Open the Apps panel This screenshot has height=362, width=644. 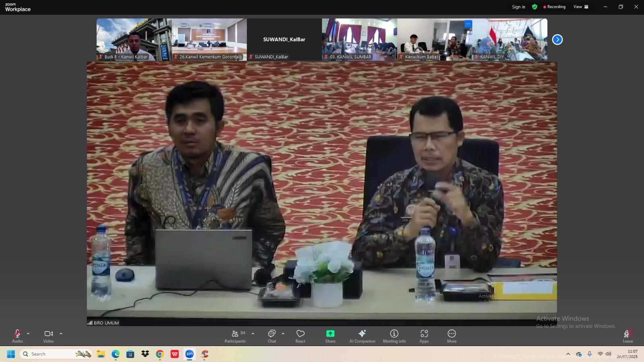(x=424, y=336)
